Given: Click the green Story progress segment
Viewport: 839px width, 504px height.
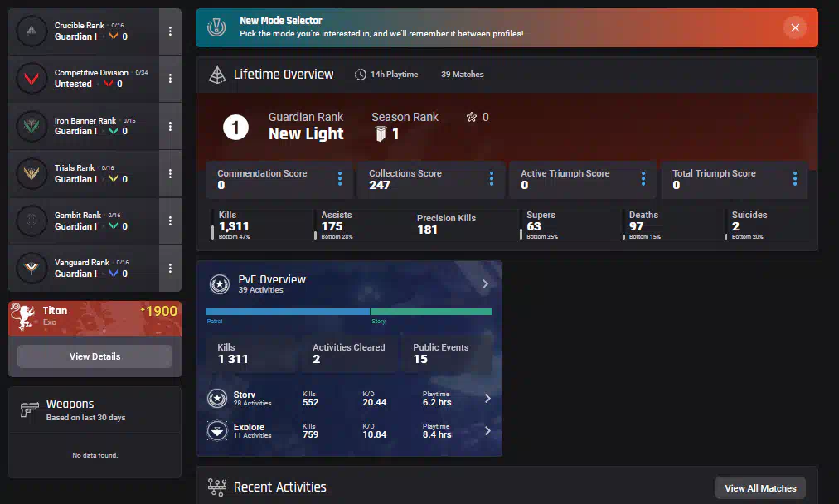Looking at the screenshot, I should pyautogui.click(x=431, y=312).
